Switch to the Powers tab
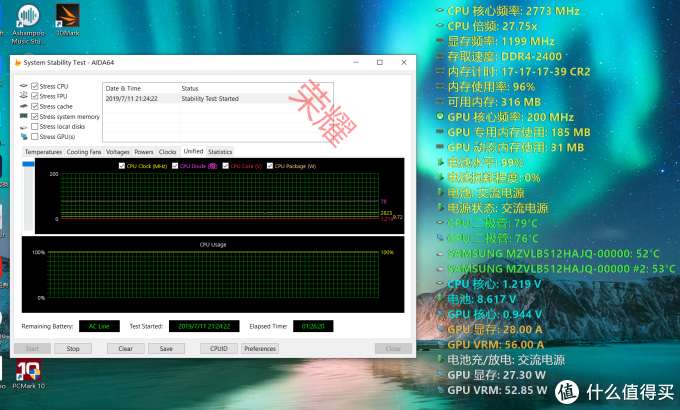Screen dimensions: 680x410 (x=144, y=152)
